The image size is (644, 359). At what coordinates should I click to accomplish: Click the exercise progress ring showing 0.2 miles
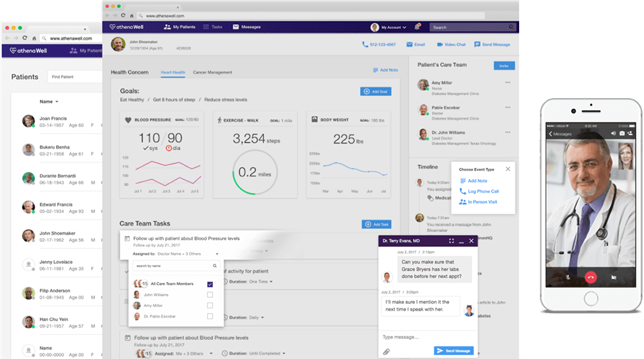255,172
